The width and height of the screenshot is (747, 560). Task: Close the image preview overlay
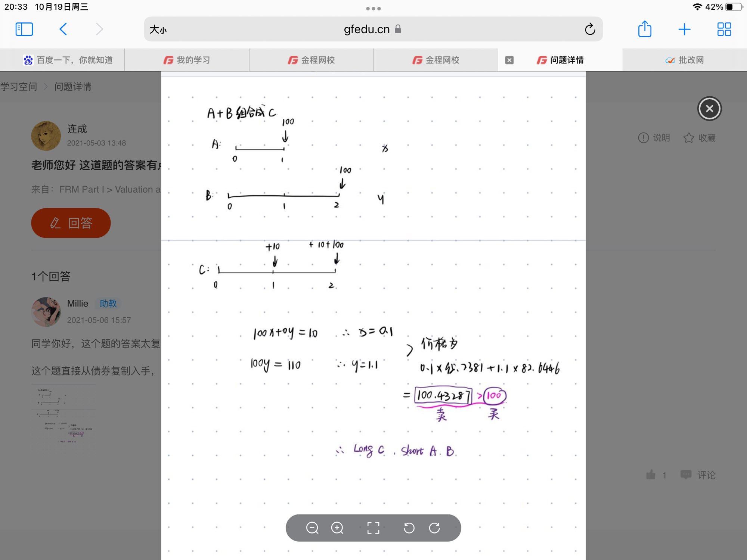(x=709, y=109)
